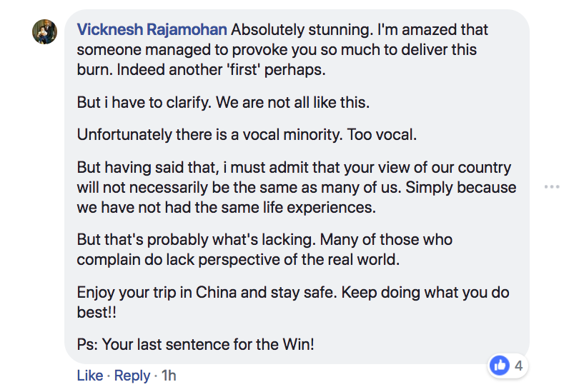View who reacted via the count 4
Image resolution: width=574 pixels, height=392 pixels.
(518, 366)
